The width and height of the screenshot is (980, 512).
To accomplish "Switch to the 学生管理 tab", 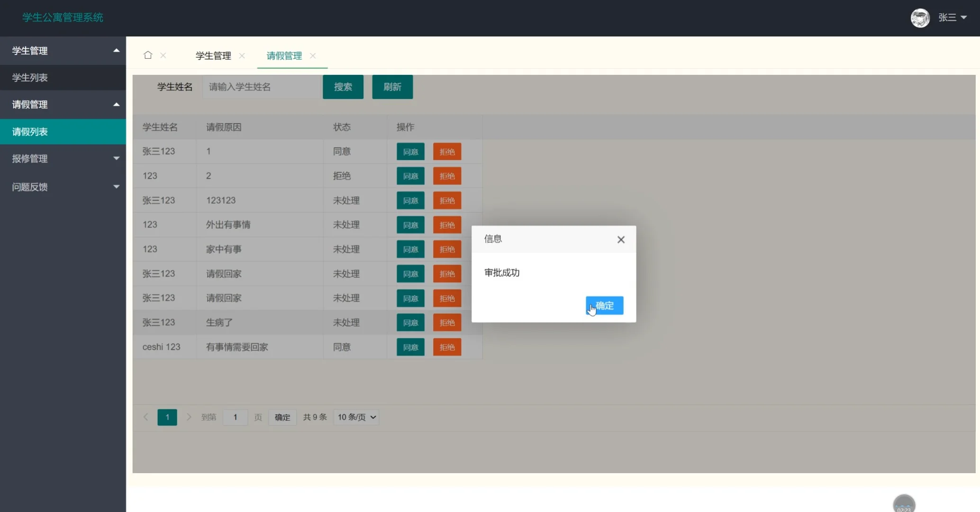I will 213,55.
